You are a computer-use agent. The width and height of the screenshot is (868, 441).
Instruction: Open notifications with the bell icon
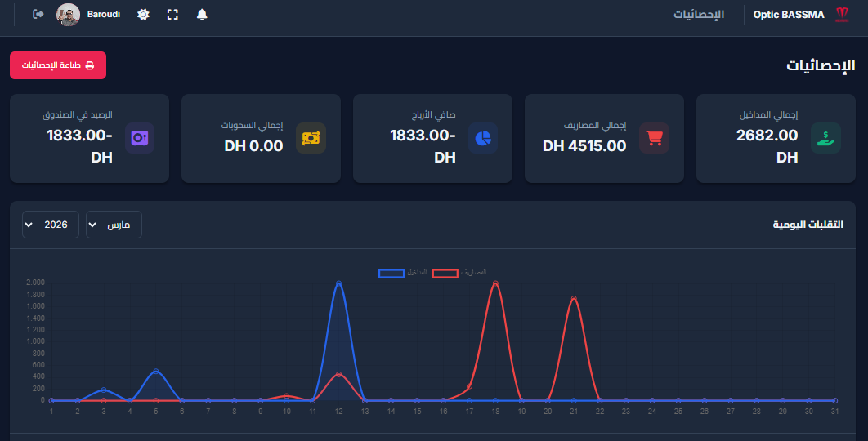202,15
